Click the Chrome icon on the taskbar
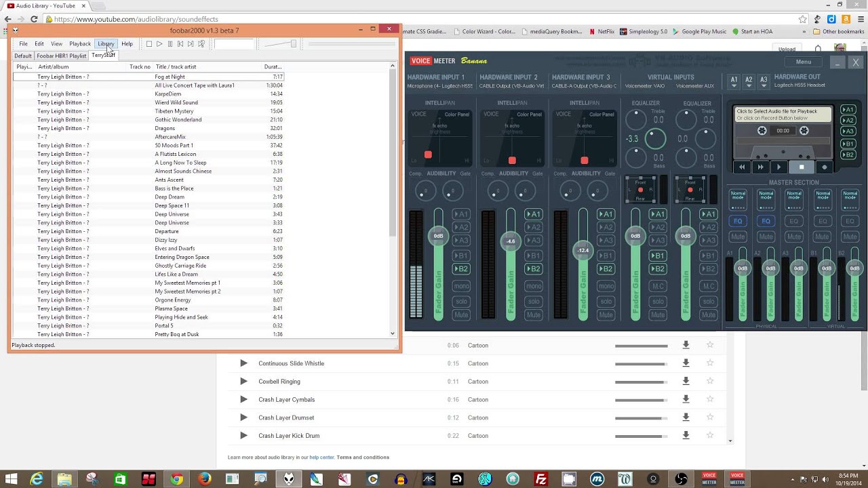Image resolution: width=868 pixels, height=488 pixels. click(x=176, y=479)
